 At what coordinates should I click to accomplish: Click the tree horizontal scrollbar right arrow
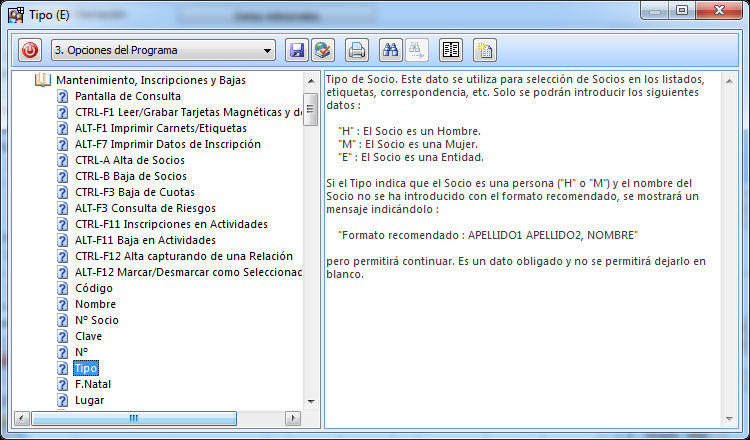293,418
